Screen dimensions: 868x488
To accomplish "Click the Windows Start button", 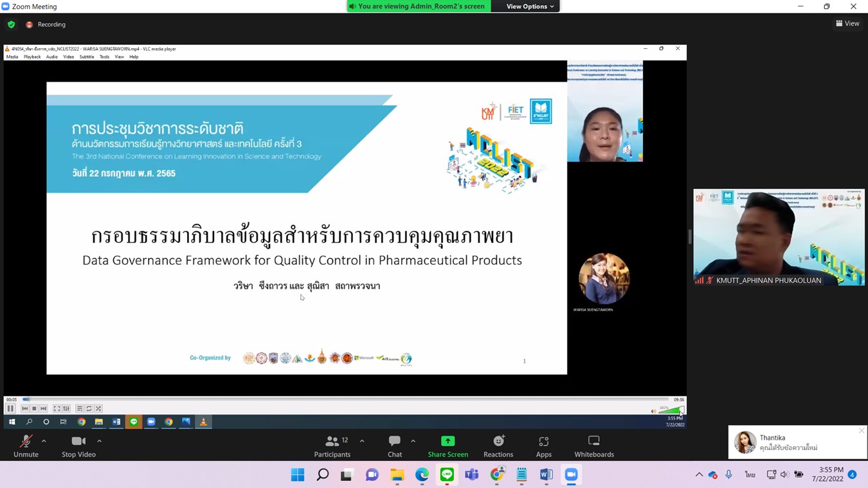I will coord(298,474).
